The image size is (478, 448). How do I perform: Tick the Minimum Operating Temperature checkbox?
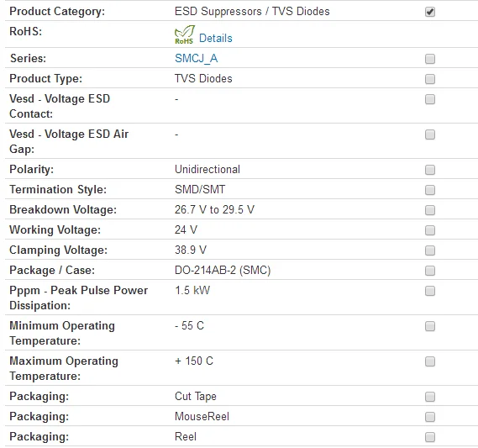[430, 326]
